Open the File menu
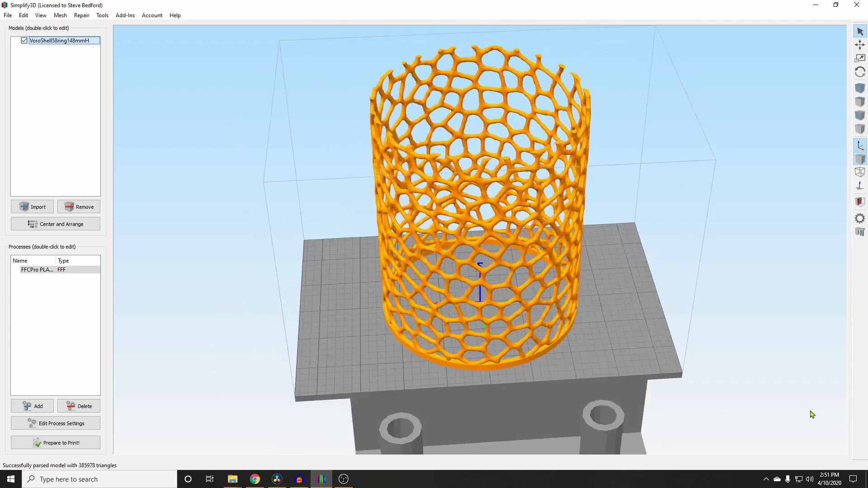The width and height of the screenshot is (868, 488). click(8, 15)
